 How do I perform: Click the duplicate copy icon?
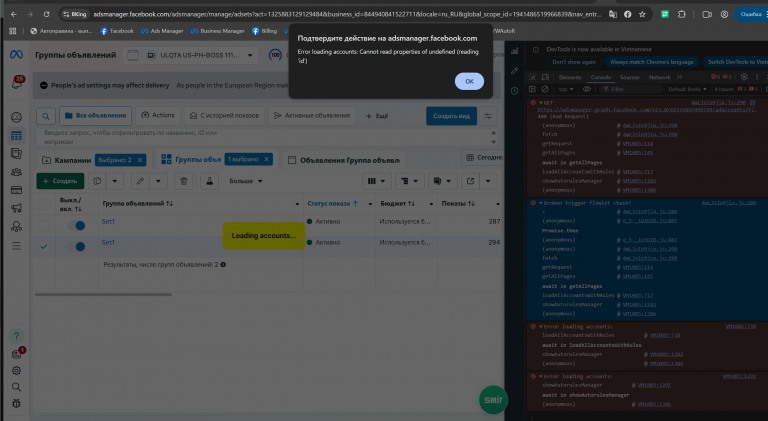[97, 181]
